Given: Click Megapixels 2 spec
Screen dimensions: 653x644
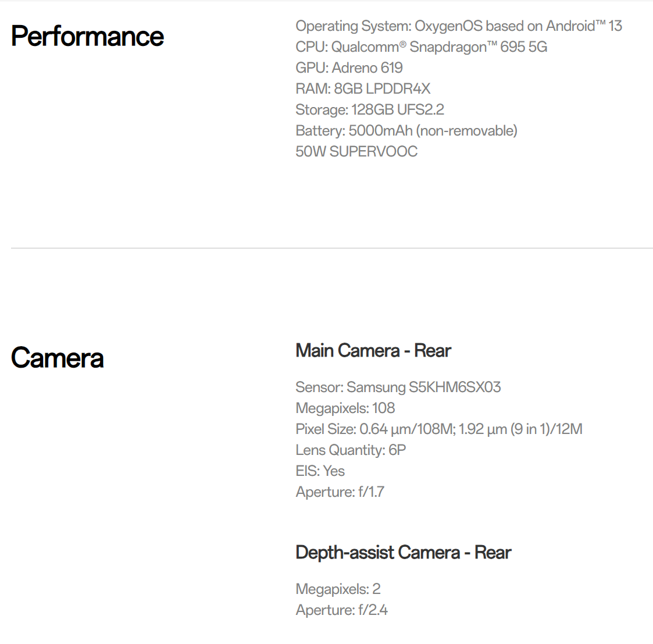Looking at the screenshot, I should click(338, 589).
